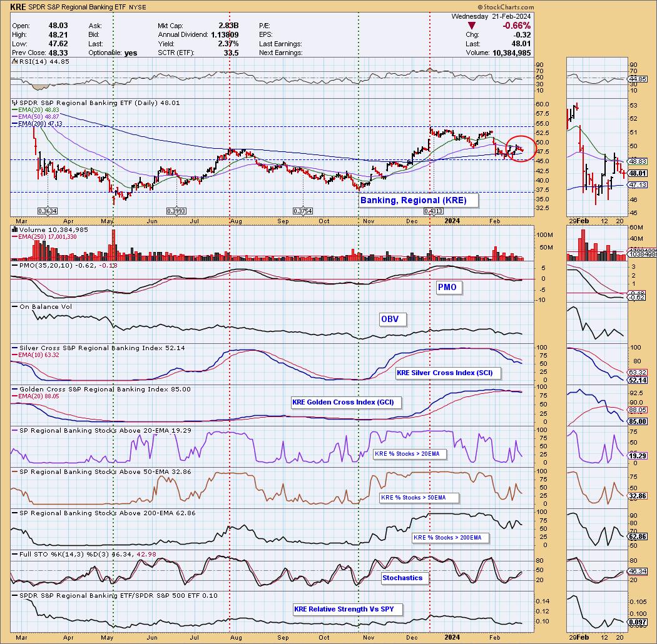657x644 pixels.
Task: Click the 0.3634 dividend marker
Action: tap(48, 211)
